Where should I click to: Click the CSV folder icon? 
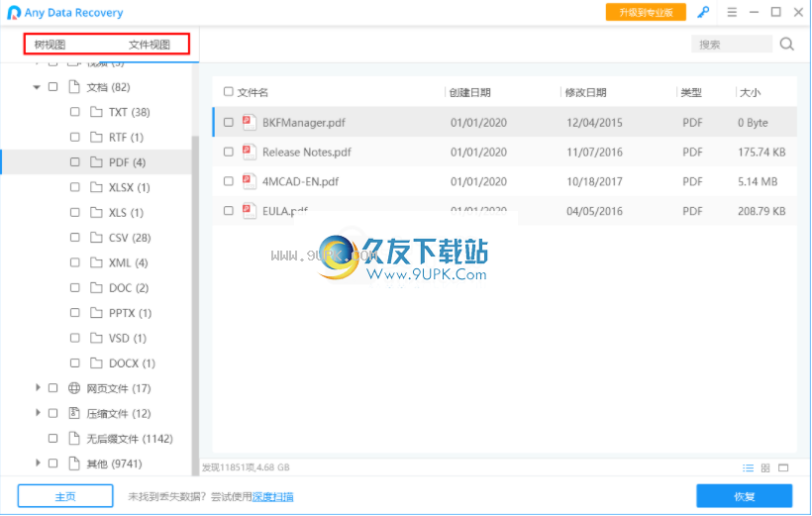click(96, 238)
